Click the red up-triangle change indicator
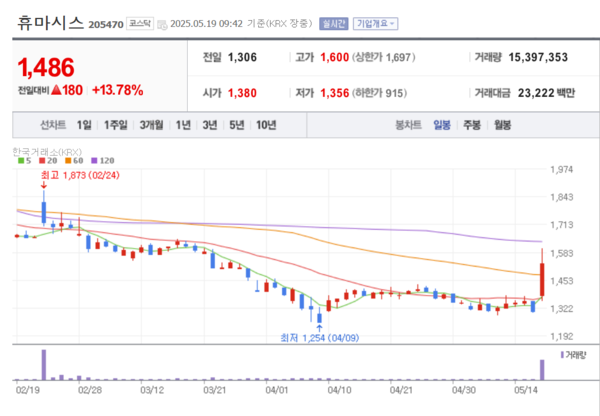Screen dimensions: 600x416 coord(56,90)
